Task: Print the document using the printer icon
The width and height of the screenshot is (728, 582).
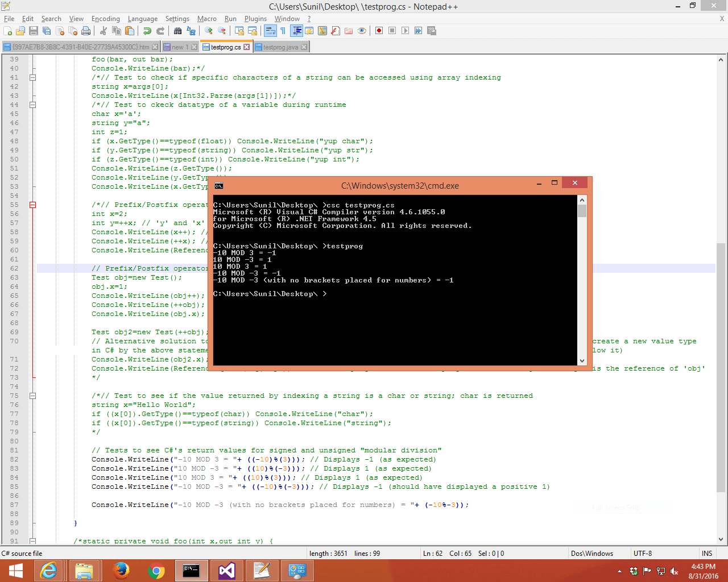Action: point(86,31)
